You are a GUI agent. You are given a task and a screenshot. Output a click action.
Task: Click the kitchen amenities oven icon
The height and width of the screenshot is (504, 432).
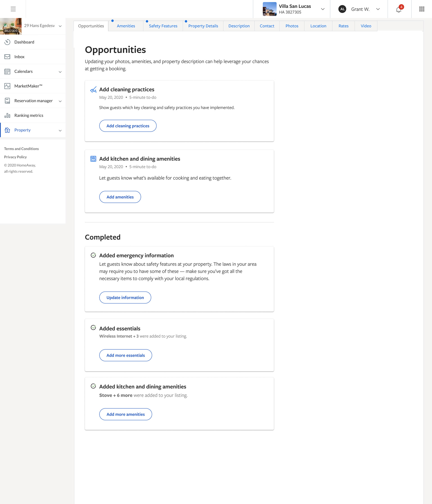93,159
